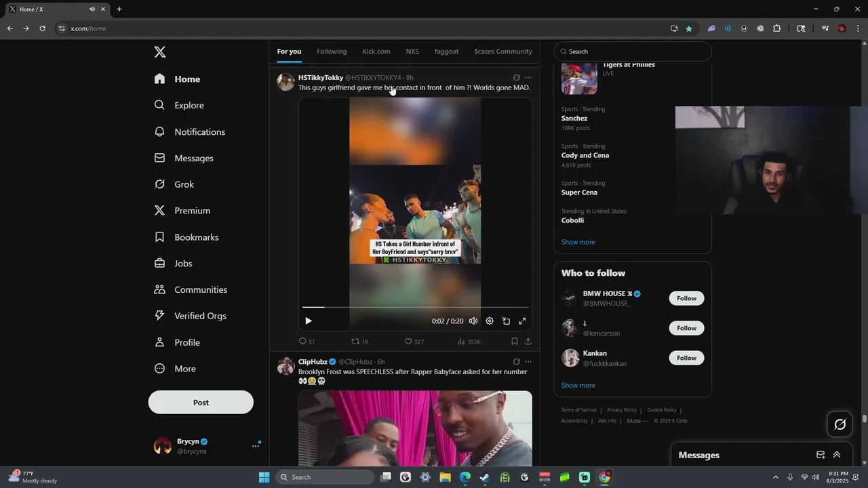Toggle picture-in-picture on the video

[506, 321]
